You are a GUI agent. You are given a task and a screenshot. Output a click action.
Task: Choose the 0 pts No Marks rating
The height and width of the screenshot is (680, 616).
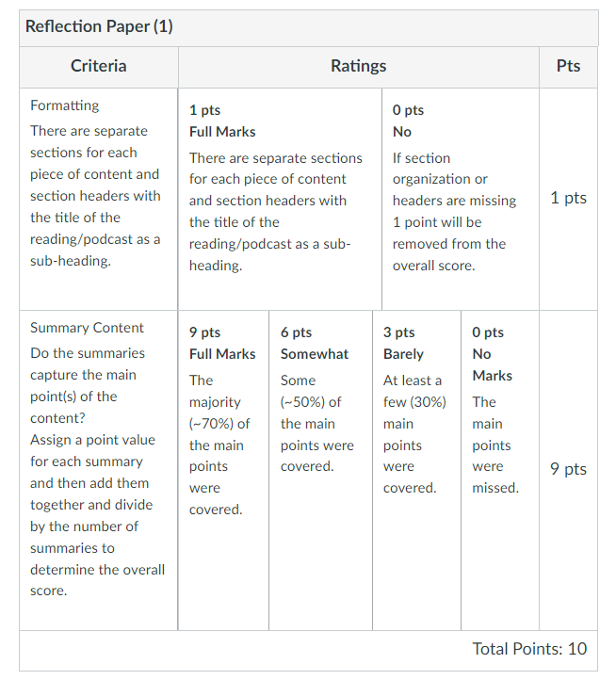pyautogui.click(x=500, y=470)
